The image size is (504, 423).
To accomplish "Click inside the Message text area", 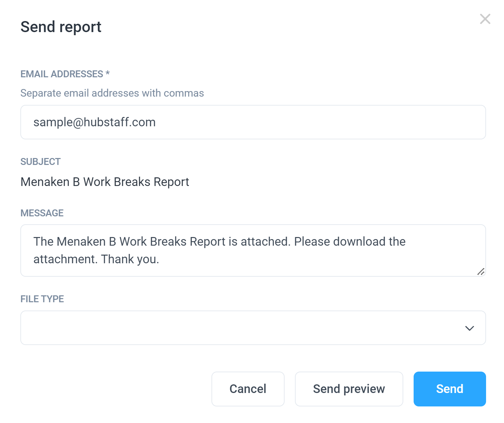I will click(x=253, y=250).
